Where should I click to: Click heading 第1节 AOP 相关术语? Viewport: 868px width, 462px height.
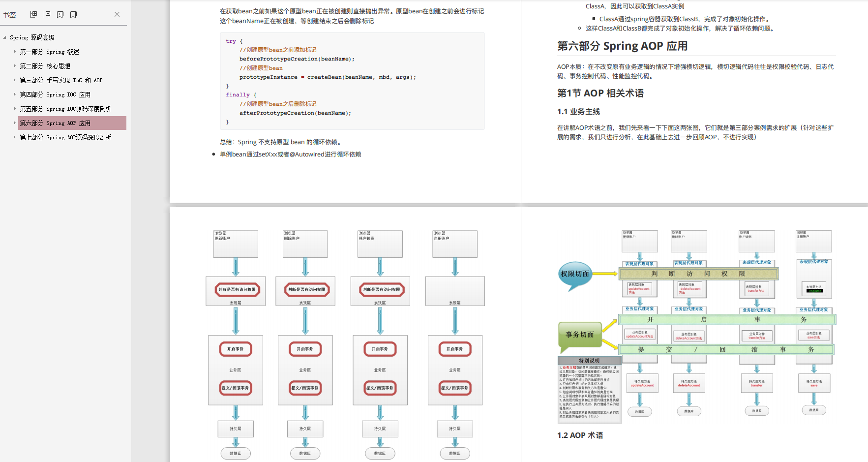click(x=600, y=93)
